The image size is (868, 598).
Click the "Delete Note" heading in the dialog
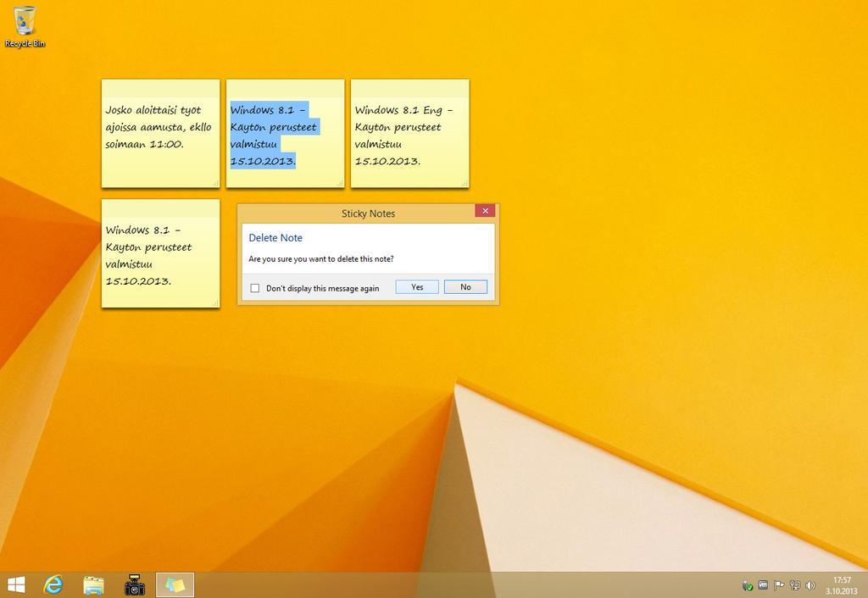coord(275,238)
